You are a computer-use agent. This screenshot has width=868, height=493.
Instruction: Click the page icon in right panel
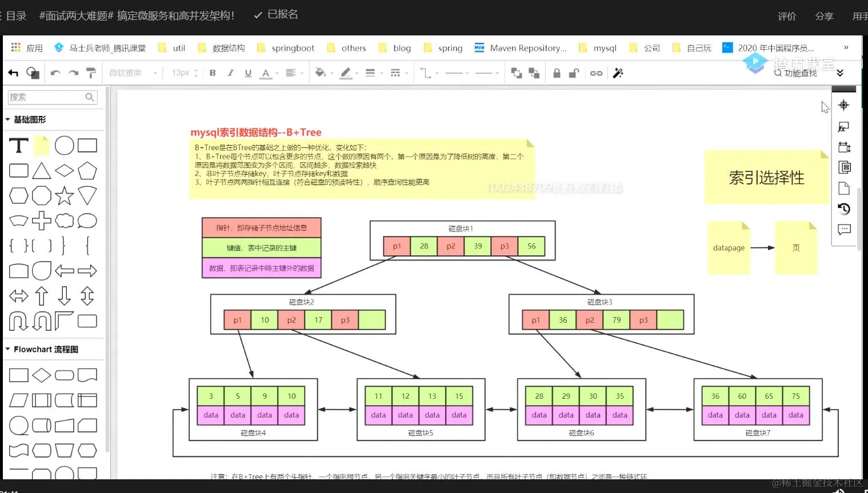(844, 189)
